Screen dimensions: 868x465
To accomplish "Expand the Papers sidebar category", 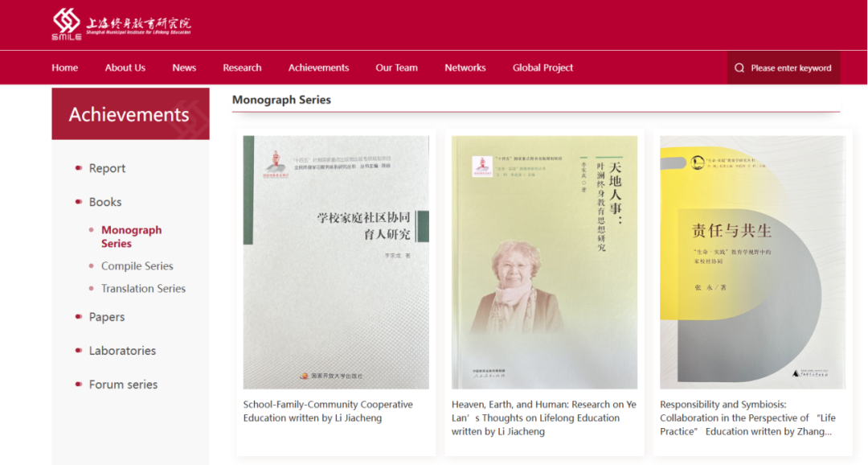I will (107, 317).
